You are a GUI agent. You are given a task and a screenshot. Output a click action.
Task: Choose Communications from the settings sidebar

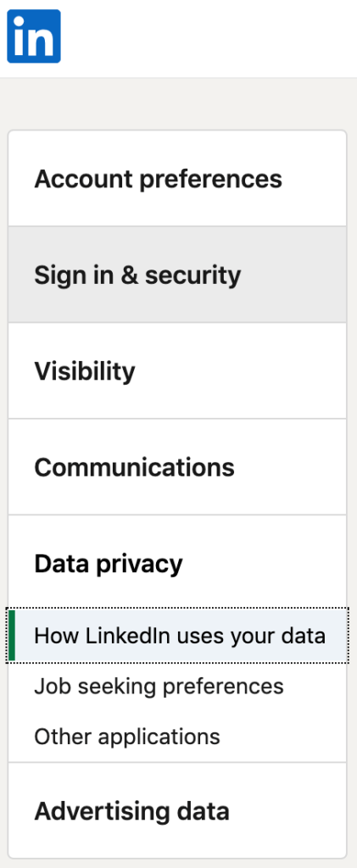[x=177, y=467]
